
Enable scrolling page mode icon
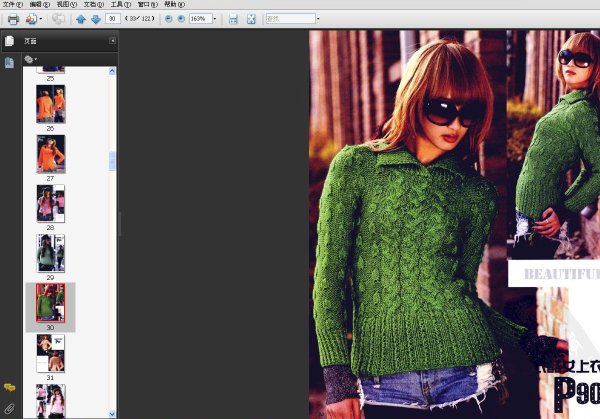233,19
